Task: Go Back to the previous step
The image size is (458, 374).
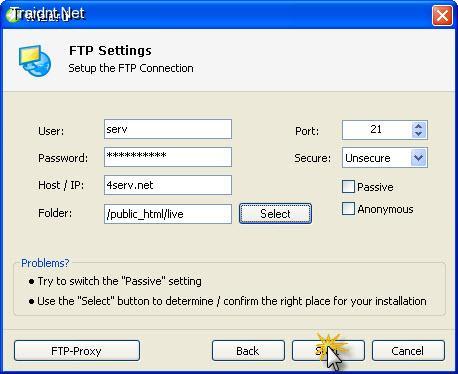Action: point(248,350)
